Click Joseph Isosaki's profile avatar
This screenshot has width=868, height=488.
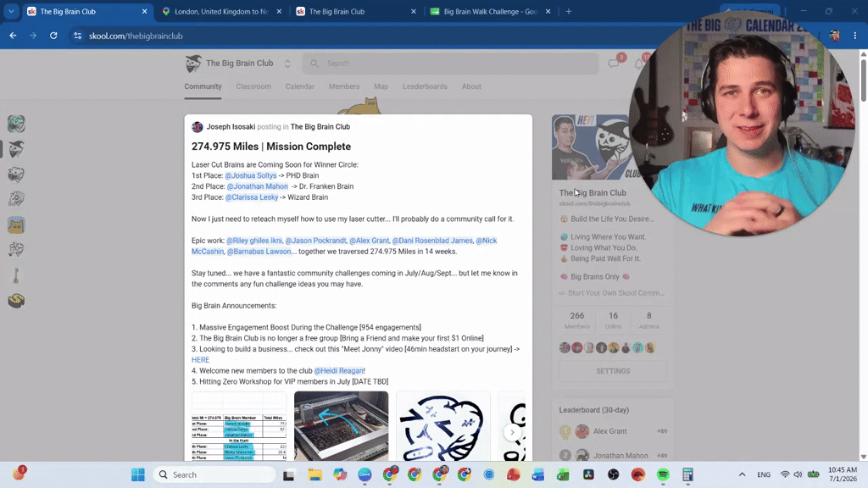197,127
